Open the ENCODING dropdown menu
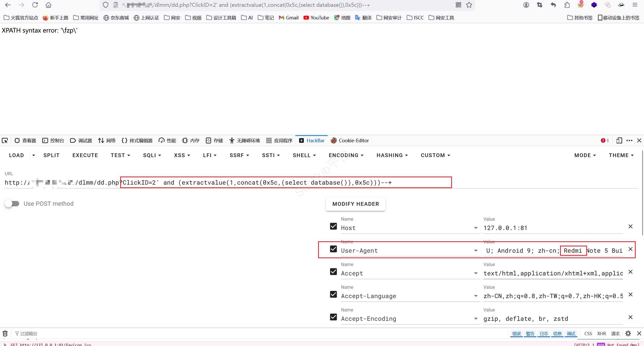Viewport: 644px width, 346px height. coord(346,155)
